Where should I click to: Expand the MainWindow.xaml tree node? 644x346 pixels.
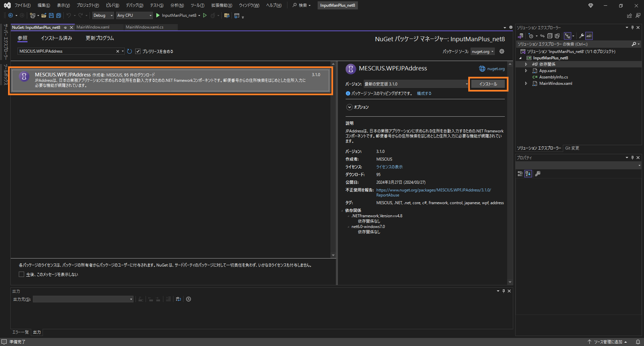526,83
